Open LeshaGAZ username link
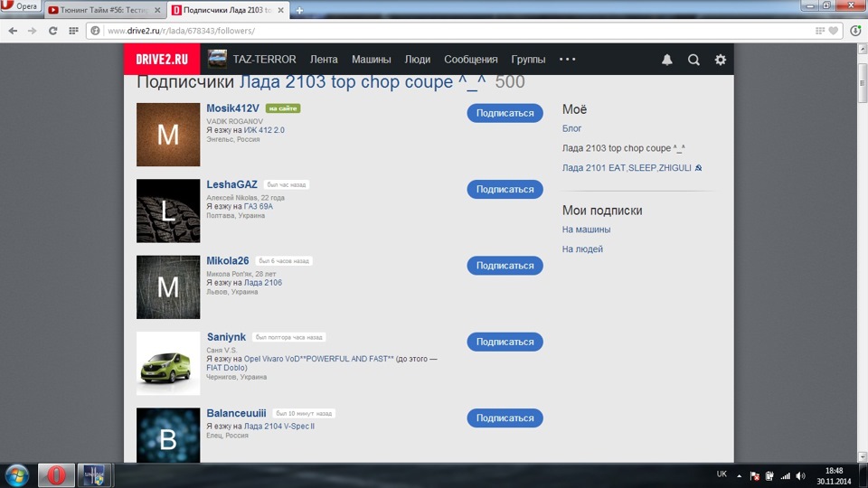868x488 pixels. [x=232, y=184]
